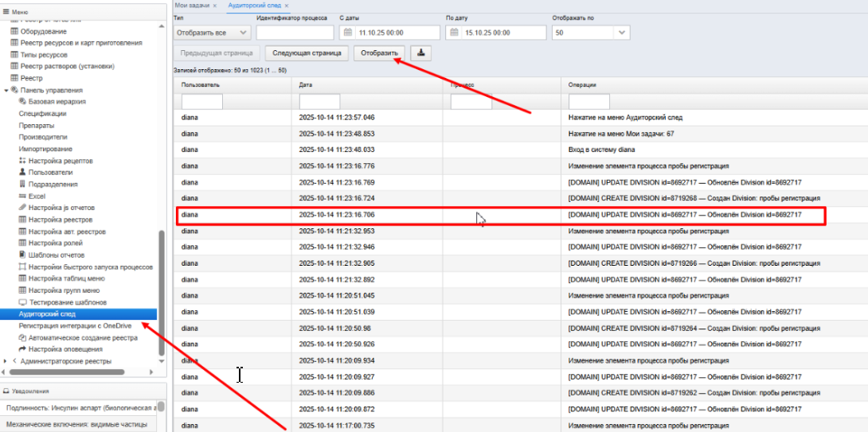Image resolution: width=868 pixels, height=432 pixels.
Task: Expand the Тип dropdown Отобразить все
Action: [x=212, y=33]
